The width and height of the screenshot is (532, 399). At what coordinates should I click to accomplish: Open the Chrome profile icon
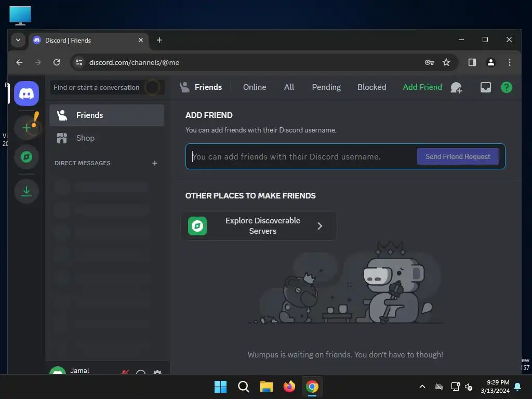pyautogui.click(x=490, y=62)
